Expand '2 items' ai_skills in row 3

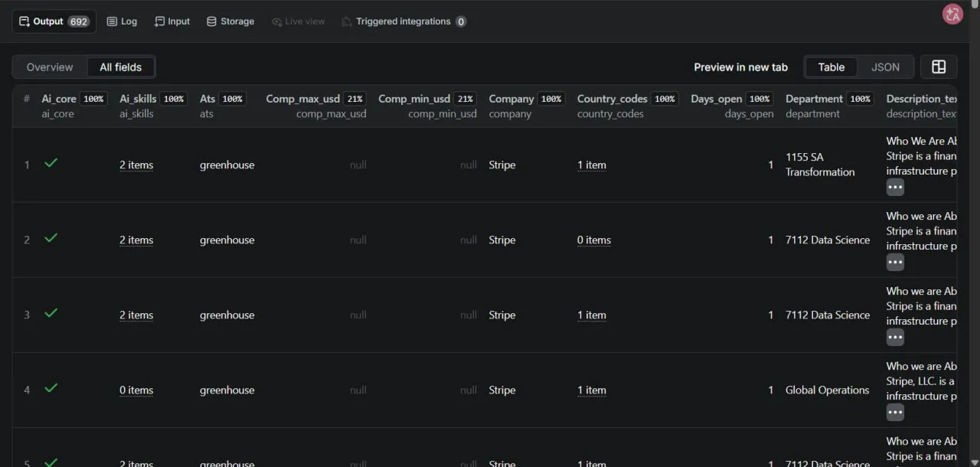[x=136, y=315]
